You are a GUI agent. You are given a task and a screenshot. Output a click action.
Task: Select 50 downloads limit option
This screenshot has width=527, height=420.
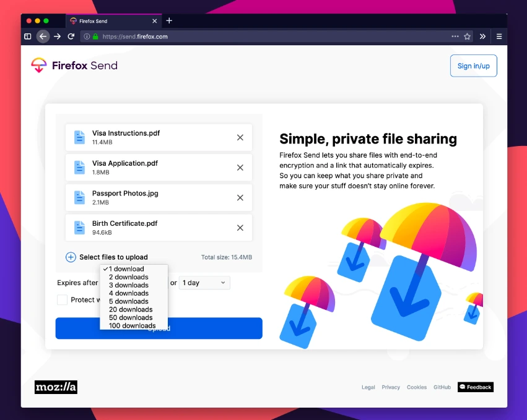(134, 317)
